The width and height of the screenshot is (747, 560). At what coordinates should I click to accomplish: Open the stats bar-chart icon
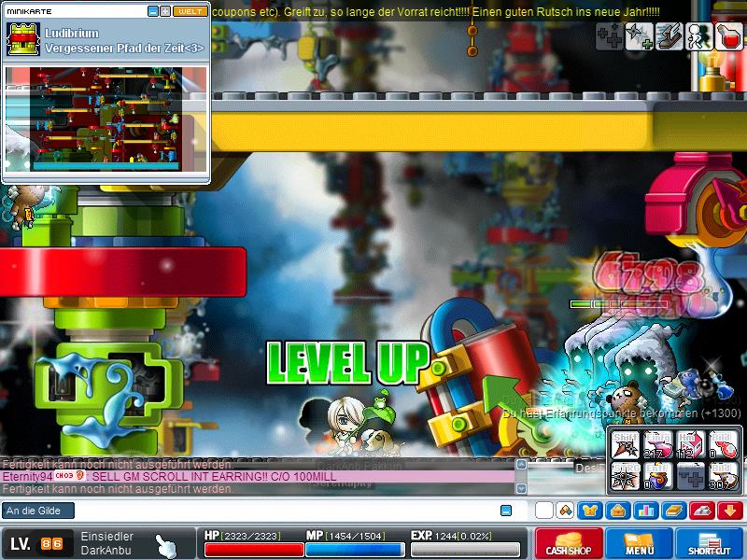[646, 511]
